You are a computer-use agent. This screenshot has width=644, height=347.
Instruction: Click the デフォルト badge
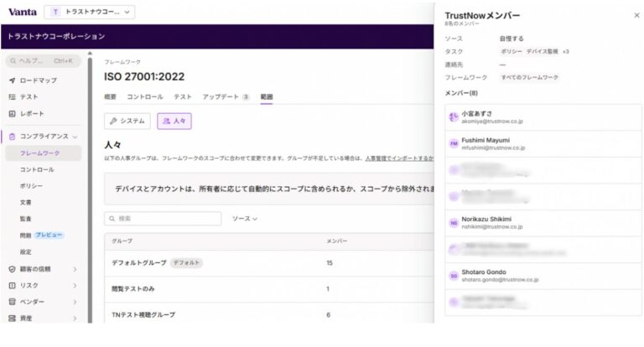186,263
